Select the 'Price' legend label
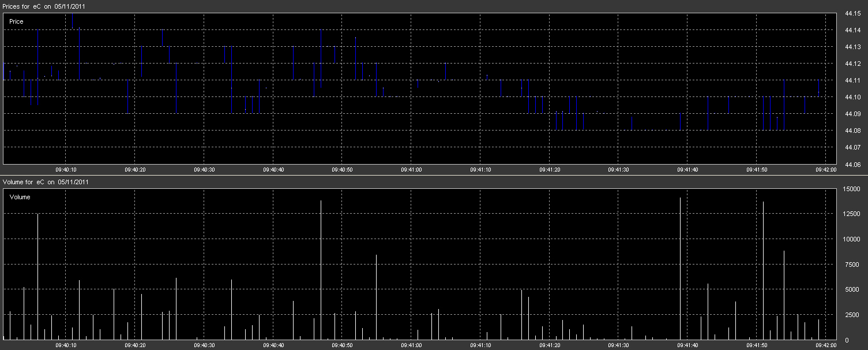Image resolution: width=868 pixels, height=350 pixels. 16,21
